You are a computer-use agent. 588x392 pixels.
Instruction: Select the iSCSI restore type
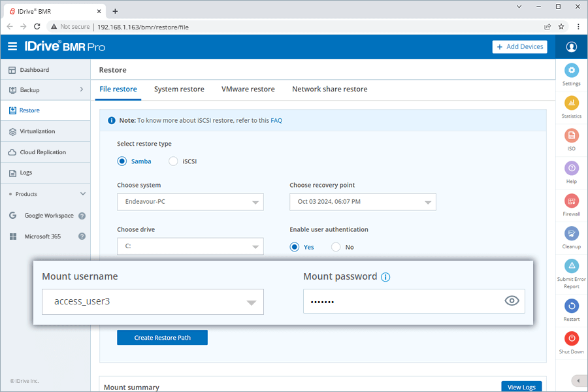(173, 161)
